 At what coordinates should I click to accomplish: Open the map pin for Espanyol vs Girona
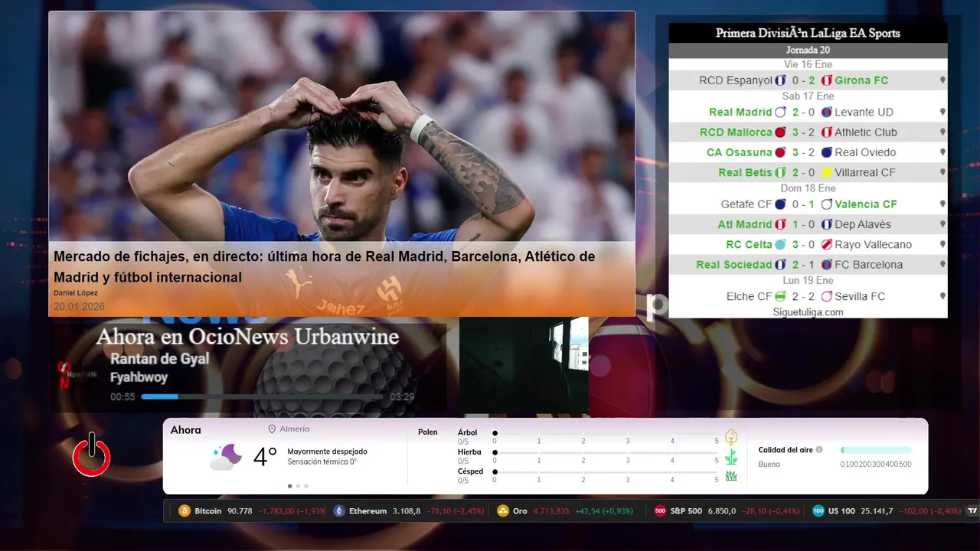942,80
